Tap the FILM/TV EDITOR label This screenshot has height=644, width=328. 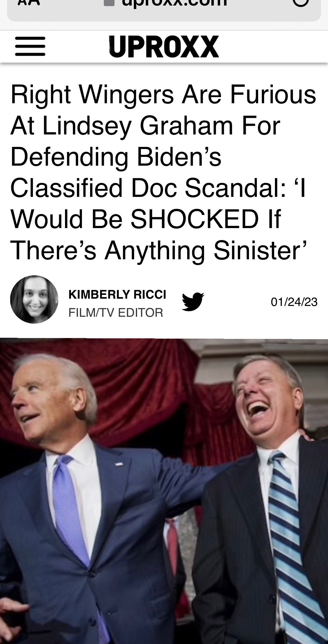coord(116,313)
